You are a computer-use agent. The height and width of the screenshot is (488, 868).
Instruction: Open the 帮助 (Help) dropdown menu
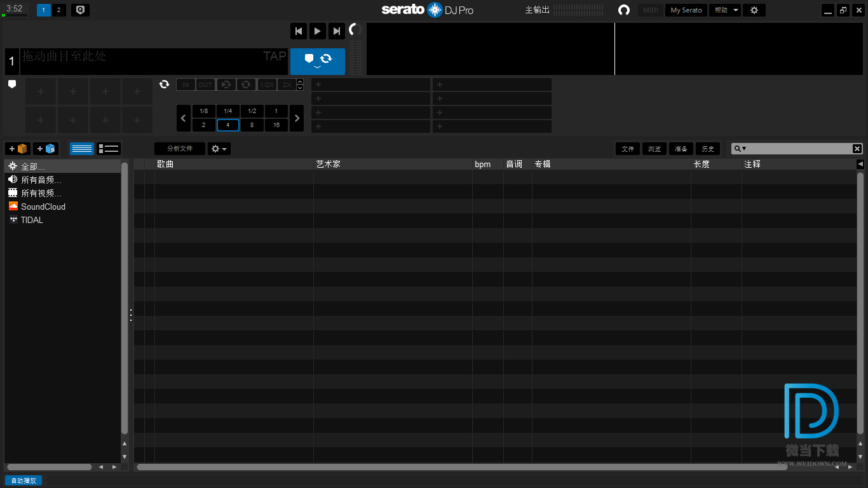pyautogui.click(x=725, y=10)
